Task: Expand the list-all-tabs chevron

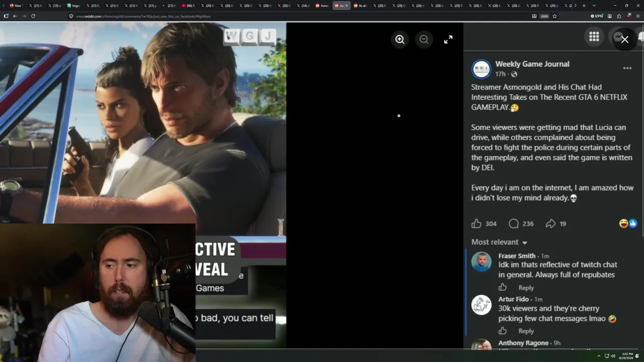Action: coord(594,6)
